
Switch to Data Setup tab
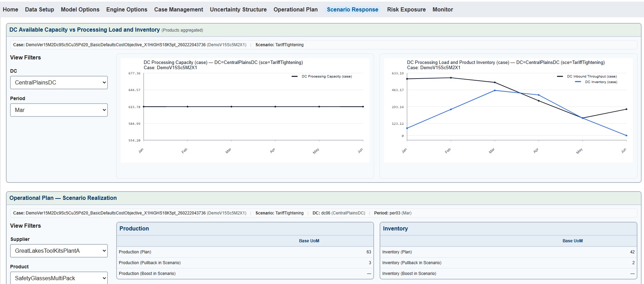39,9
